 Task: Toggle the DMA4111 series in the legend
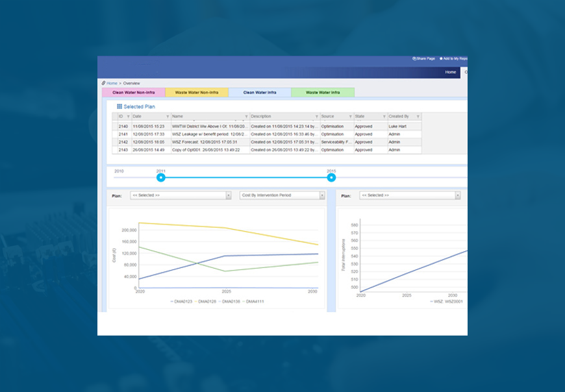pos(255,300)
